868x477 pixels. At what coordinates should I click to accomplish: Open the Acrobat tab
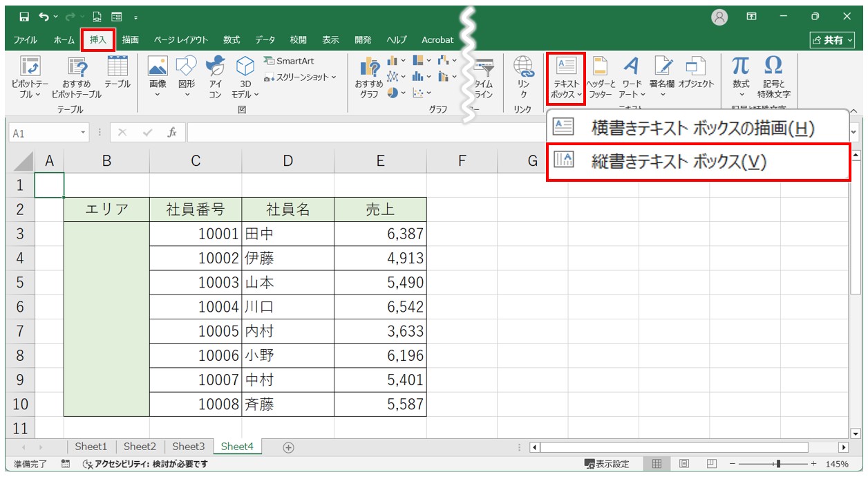tap(437, 40)
